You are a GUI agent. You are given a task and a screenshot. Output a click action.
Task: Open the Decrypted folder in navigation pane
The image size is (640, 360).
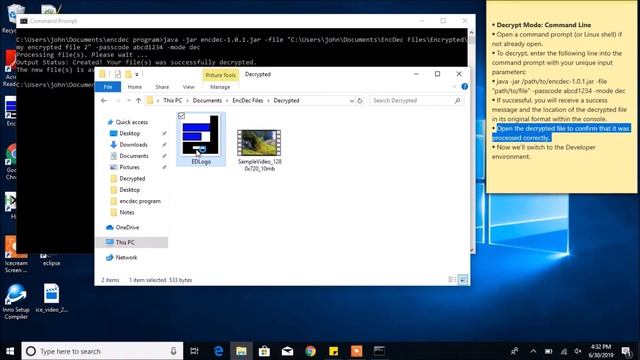[x=132, y=179]
